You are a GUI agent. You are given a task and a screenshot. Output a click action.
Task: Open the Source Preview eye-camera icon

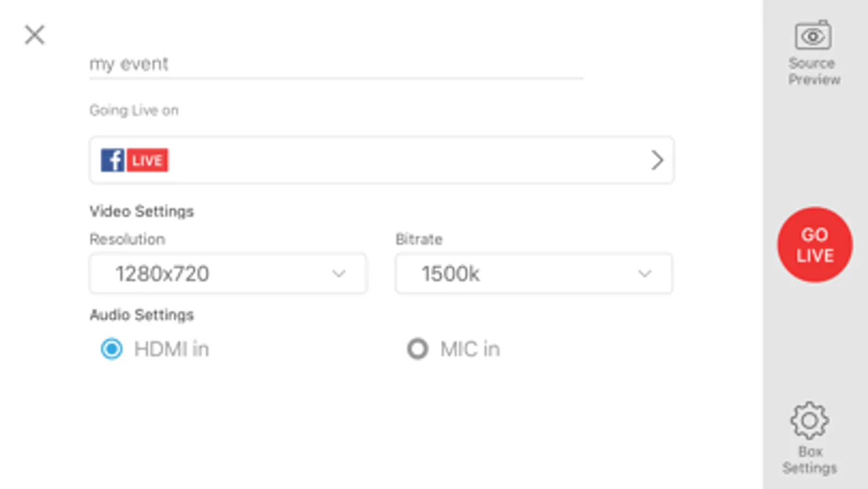[813, 36]
